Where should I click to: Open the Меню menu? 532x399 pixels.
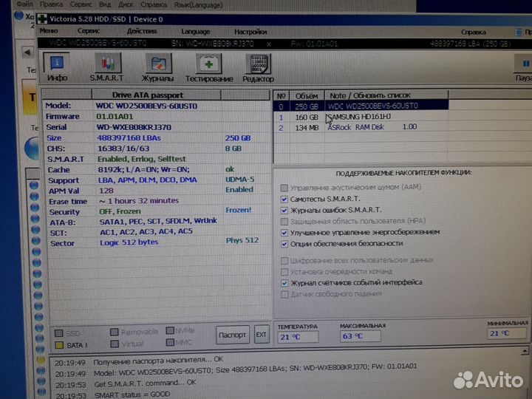pos(49,32)
